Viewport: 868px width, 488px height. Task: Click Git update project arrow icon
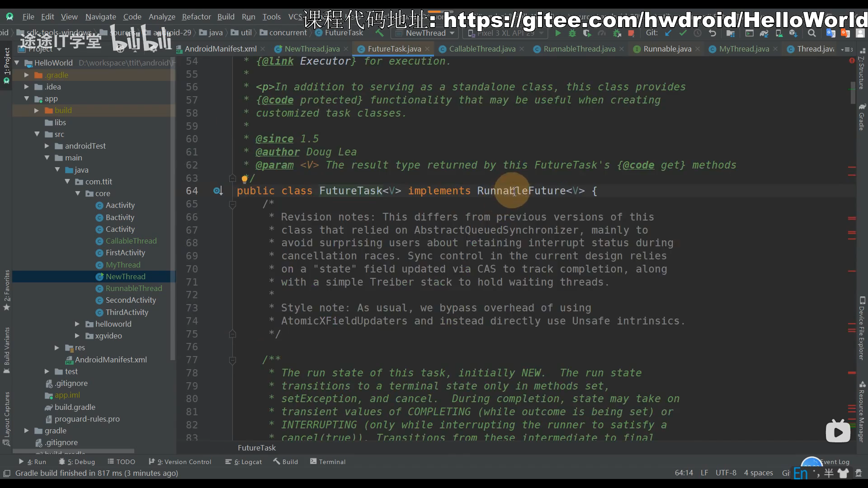(x=668, y=33)
